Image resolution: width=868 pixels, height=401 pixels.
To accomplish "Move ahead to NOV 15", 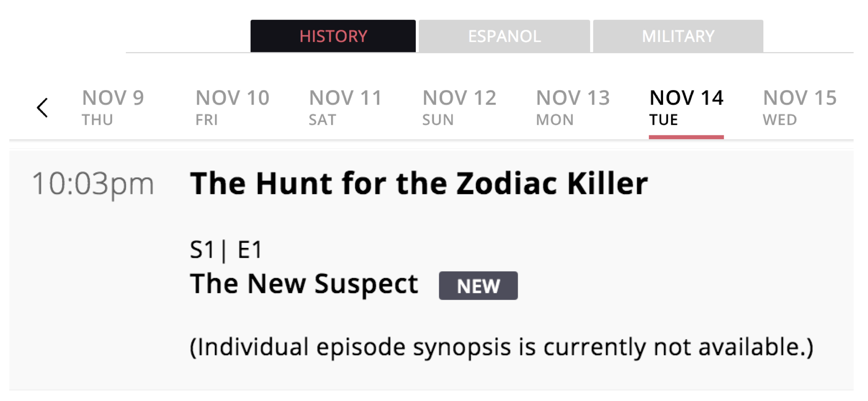I will tap(800, 107).
